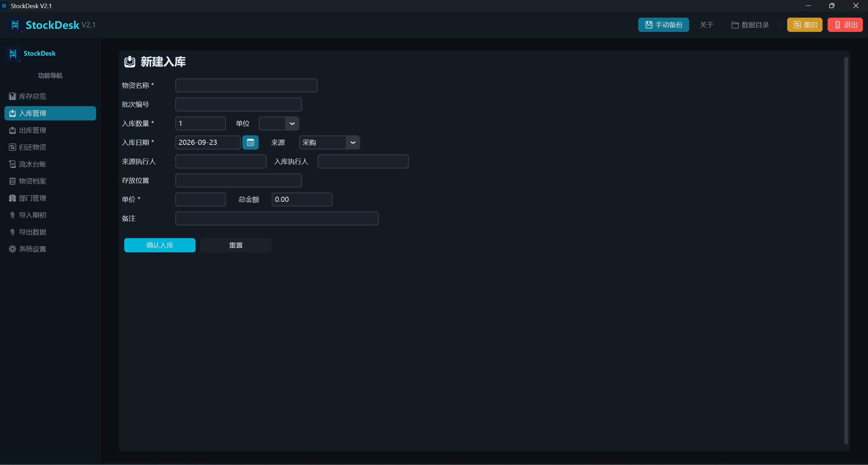The image size is (868, 465).
Task: Focus the 来源执行人 input field
Action: (221, 161)
